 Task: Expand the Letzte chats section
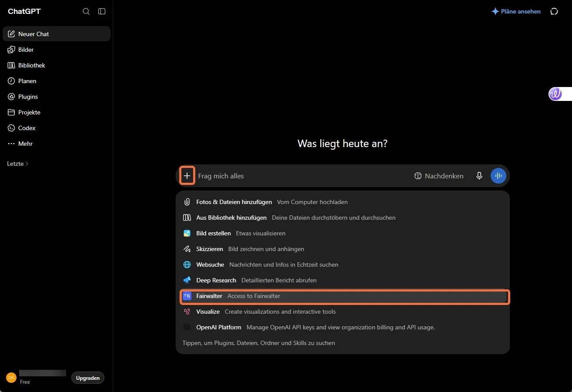(x=18, y=164)
